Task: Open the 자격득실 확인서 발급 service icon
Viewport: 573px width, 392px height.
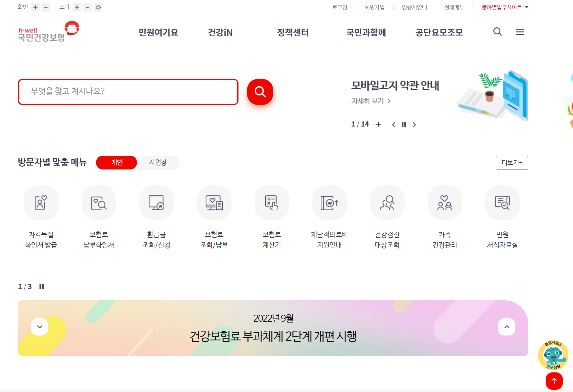Action: tap(41, 203)
